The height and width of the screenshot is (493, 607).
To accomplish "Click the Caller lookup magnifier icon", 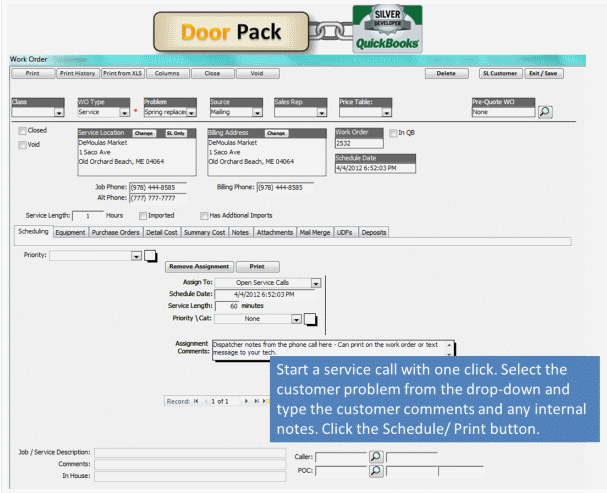I will (x=376, y=457).
